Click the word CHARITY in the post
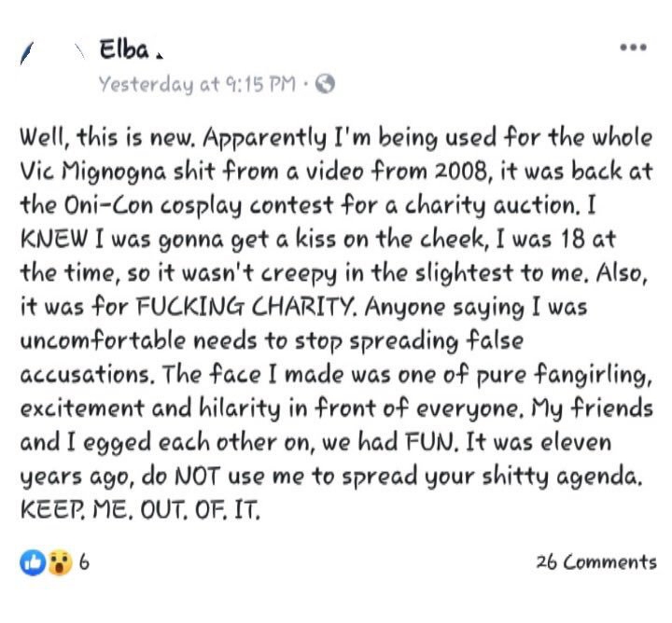This screenshot has width=672, height=623. coord(302,307)
